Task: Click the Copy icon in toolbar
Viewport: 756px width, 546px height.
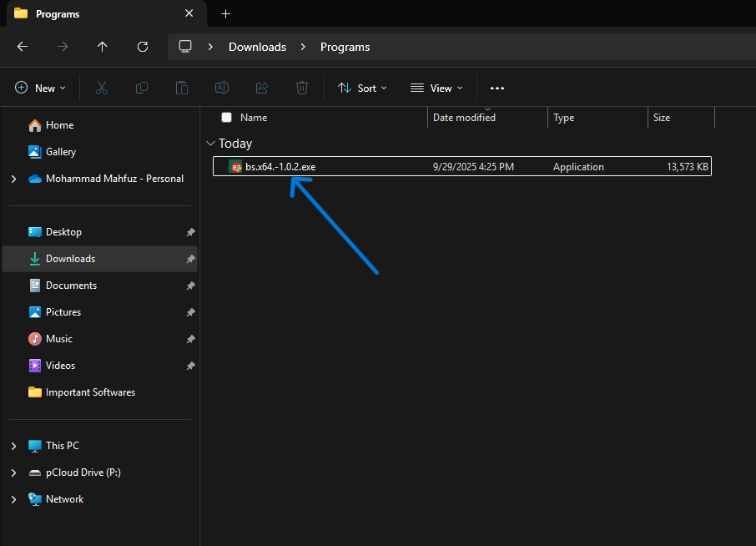Action: (x=142, y=88)
